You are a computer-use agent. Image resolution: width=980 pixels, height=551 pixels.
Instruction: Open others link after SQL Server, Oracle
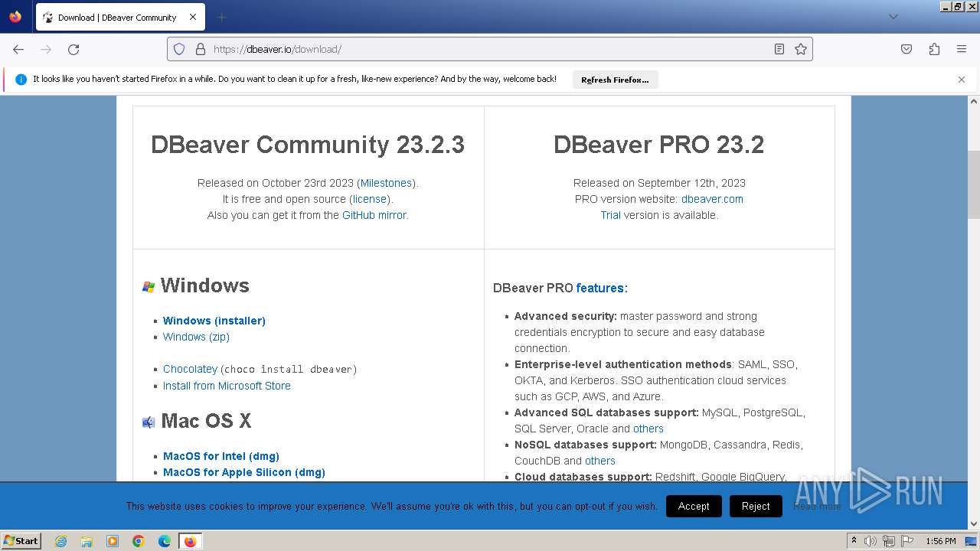648,429
